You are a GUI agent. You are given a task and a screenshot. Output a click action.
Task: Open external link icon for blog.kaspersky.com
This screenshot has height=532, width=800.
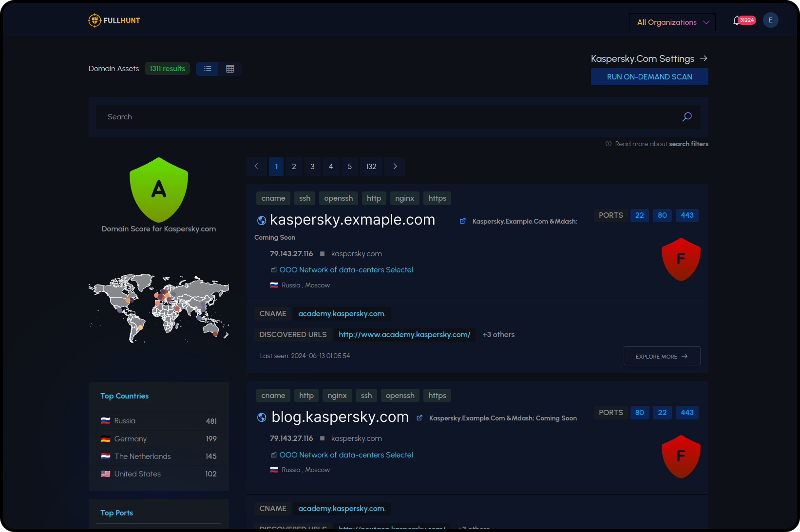pyautogui.click(x=419, y=418)
